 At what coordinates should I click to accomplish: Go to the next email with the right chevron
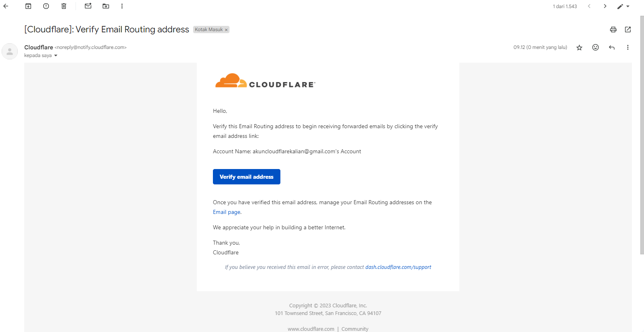(x=605, y=6)
